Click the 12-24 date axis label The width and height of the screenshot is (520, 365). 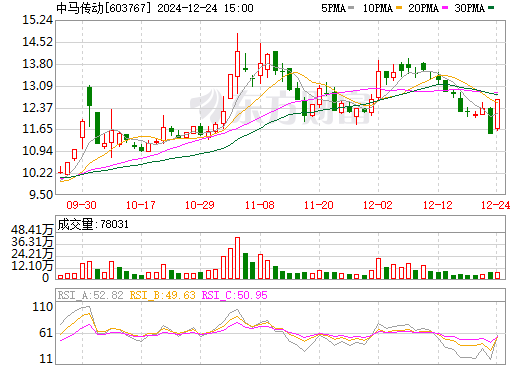point(496,205)
